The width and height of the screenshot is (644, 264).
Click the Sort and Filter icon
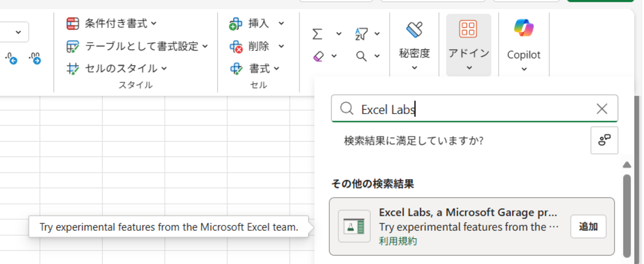[x=361, y=34]
